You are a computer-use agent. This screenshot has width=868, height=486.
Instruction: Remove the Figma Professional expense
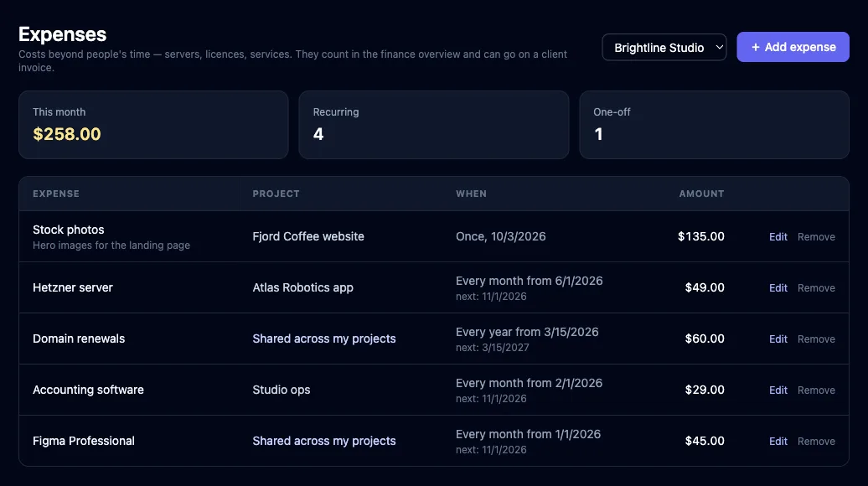click(816, 441)
